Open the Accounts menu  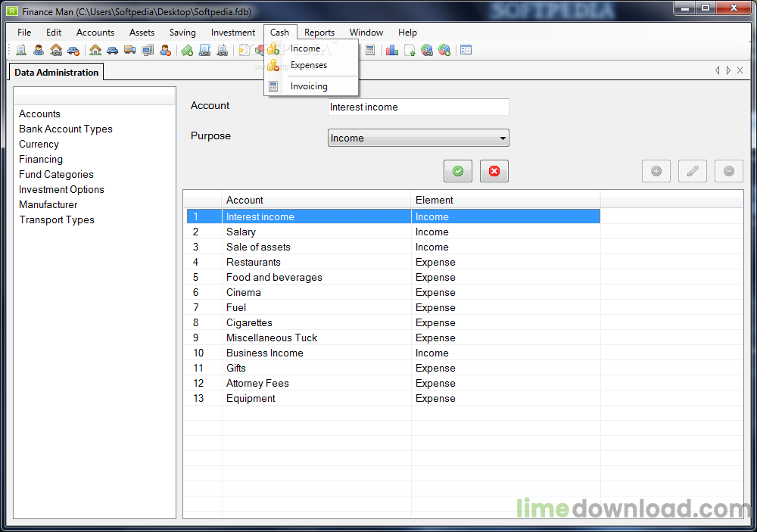click(x=95, y=33)
